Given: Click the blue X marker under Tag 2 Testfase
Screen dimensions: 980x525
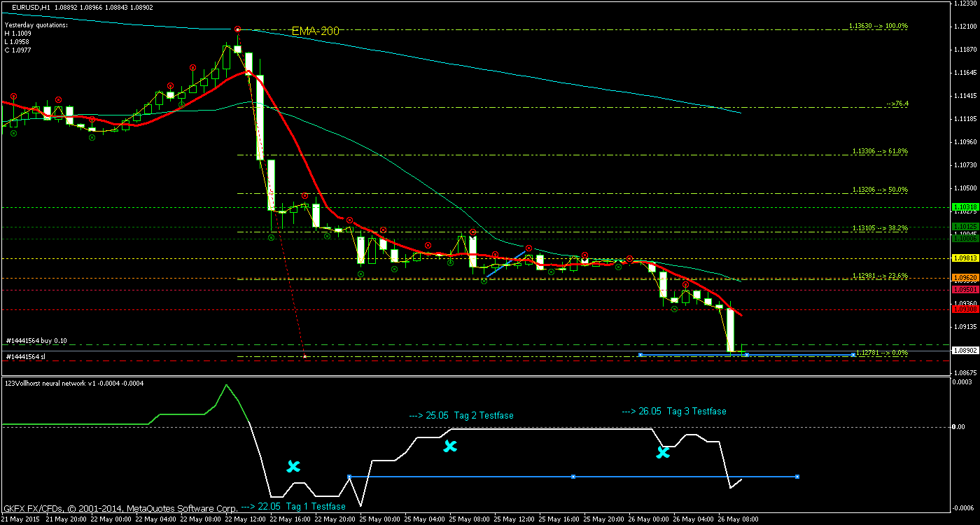Looking at the screenshot, I should (451, 447).
